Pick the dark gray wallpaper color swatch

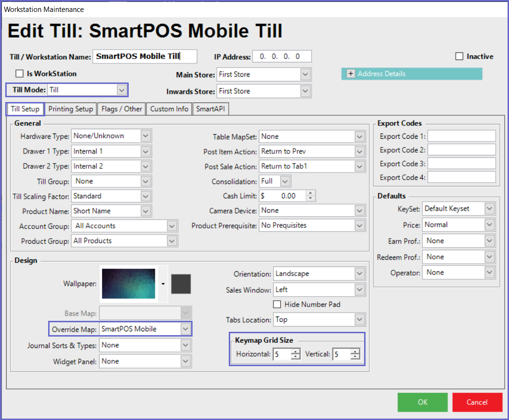181,284
